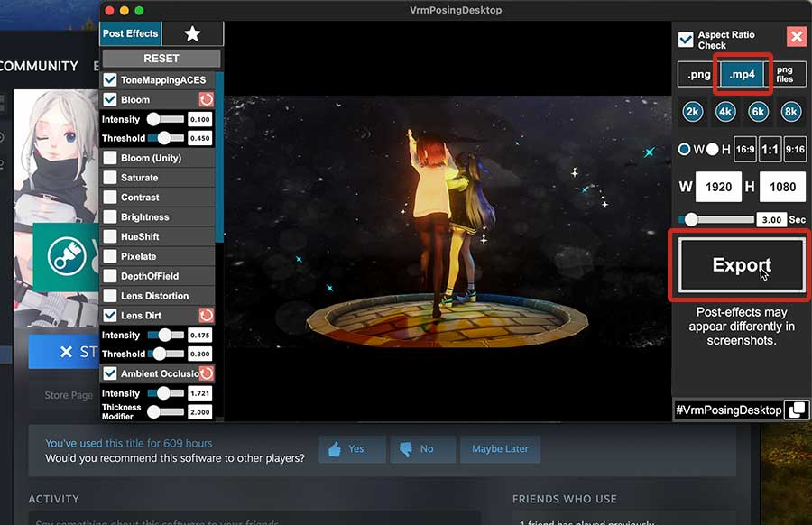Set aspect ratio to 9:16
Image resolution: width=812 pixels, height=525 pixels.
point(795,150)
